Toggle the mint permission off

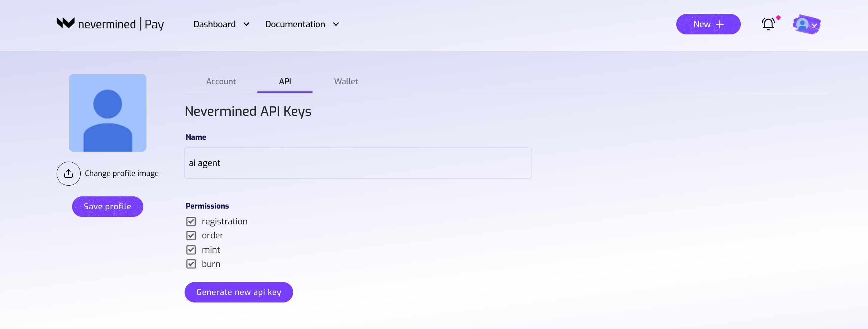pyautogui.click(x=191, y=249)
